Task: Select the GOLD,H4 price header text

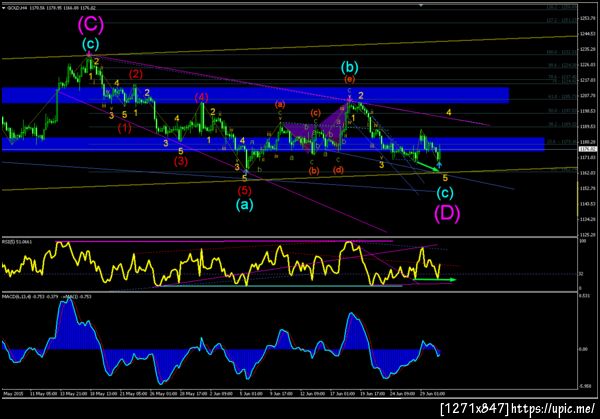Action: [x=52, y=8]
